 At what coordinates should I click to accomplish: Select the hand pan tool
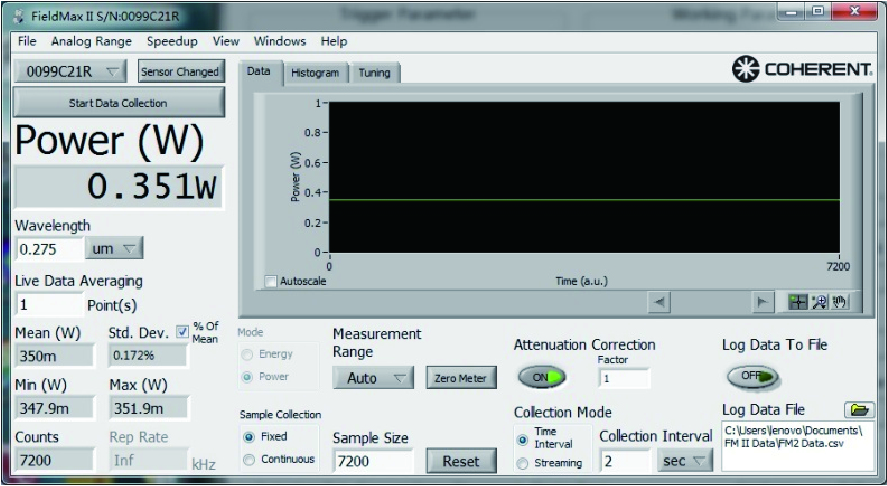coord(839,302)
